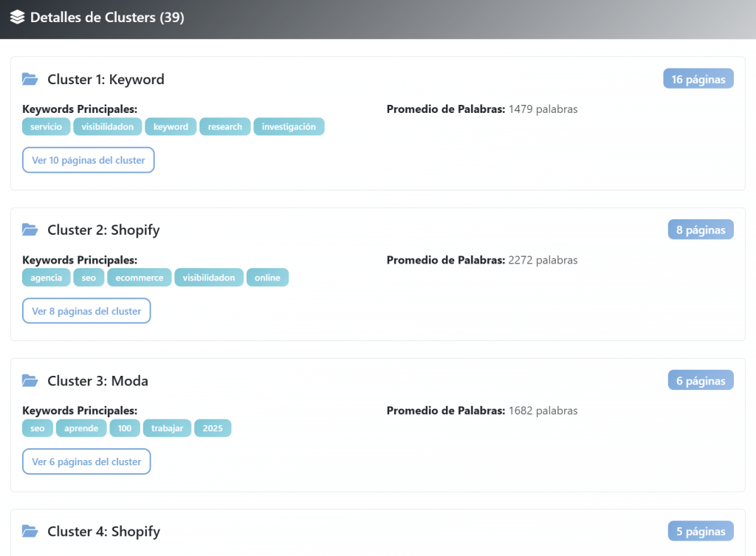The height and width of the screenshot is (556, 756).
Task: Select the 'ecommerce' keyword tag
Action: [x=140, y=278]
